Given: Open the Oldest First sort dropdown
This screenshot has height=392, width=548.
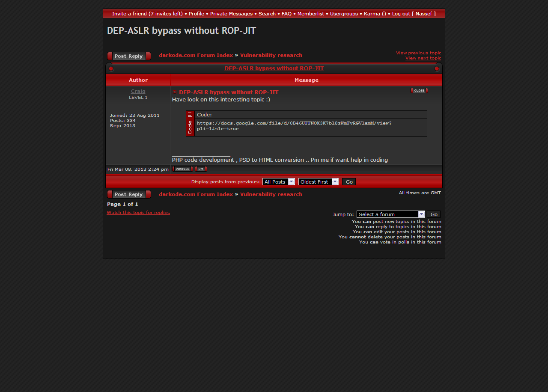Looking at the screenshot, I should 318,182.
